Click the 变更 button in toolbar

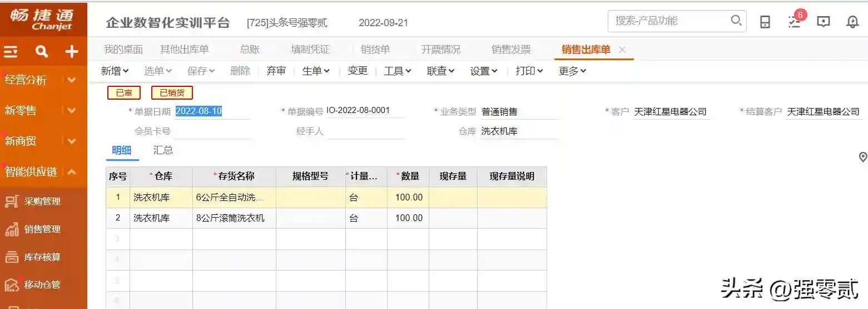pos(358,71)
